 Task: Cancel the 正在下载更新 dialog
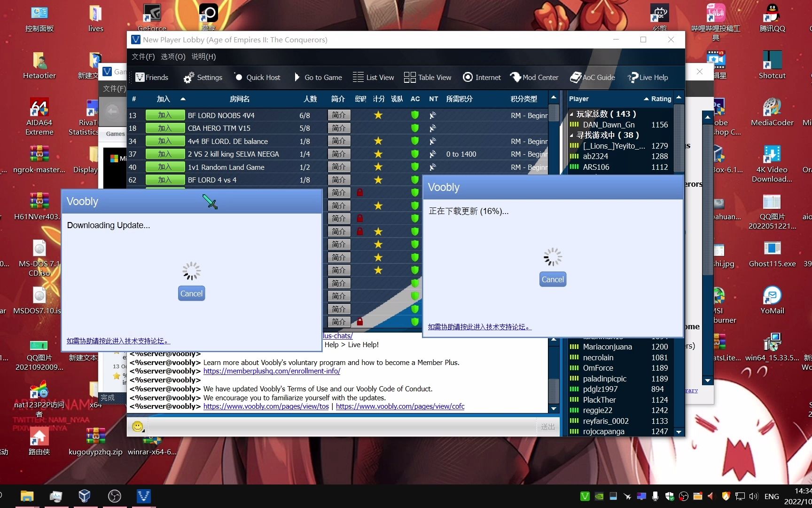pyautogui.click(x=553, y=279)
